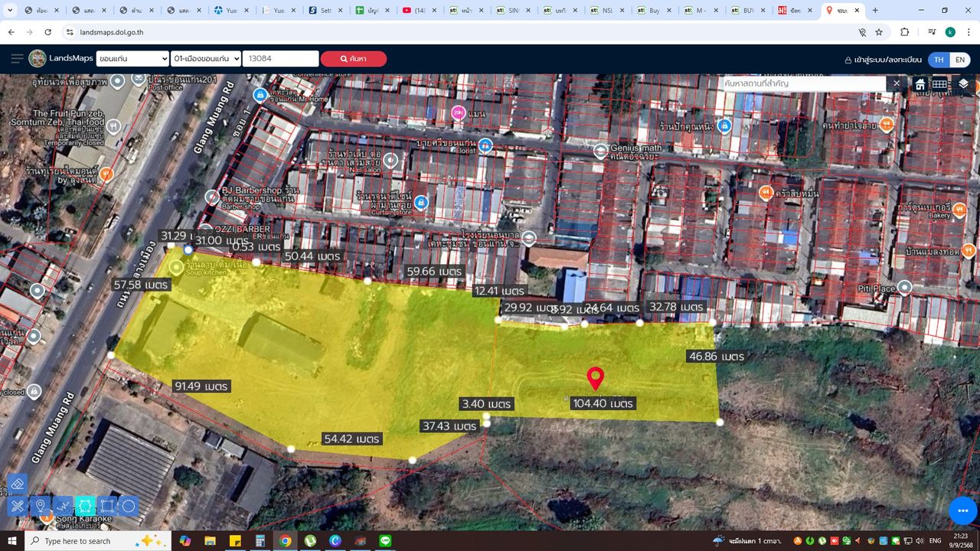The width and height of the screenshot is (980, 551).
Task: Toggle the ruler and pencil drawing tools
Action: (17, 506)
